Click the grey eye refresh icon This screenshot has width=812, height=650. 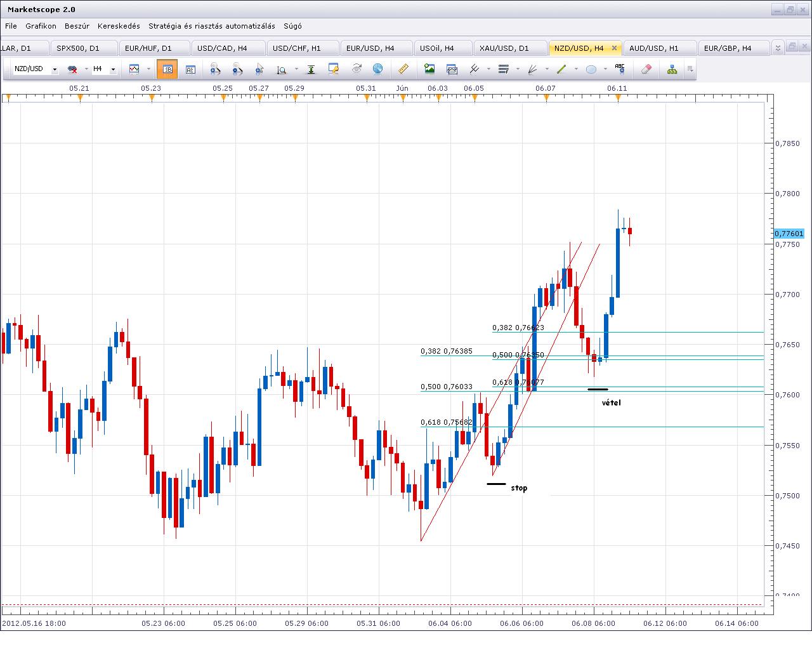tap(357, 69)
